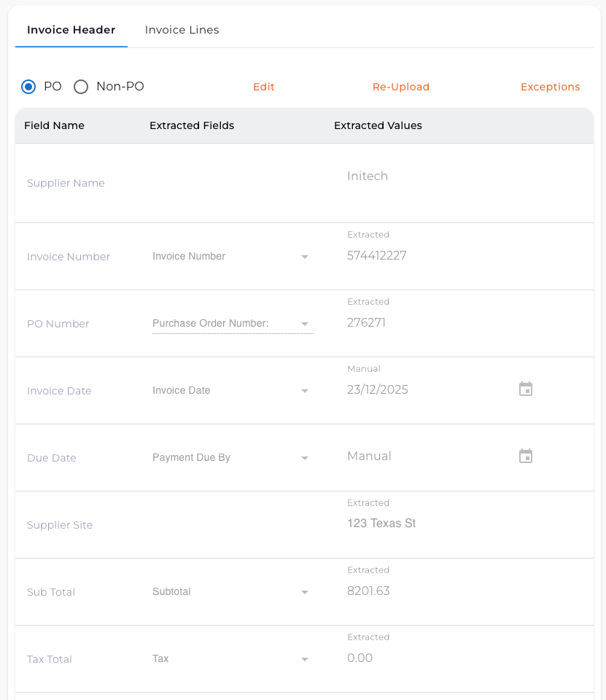Select the Invoice Header tab
This screenshot has height=700, width=606.
[71, 29]
